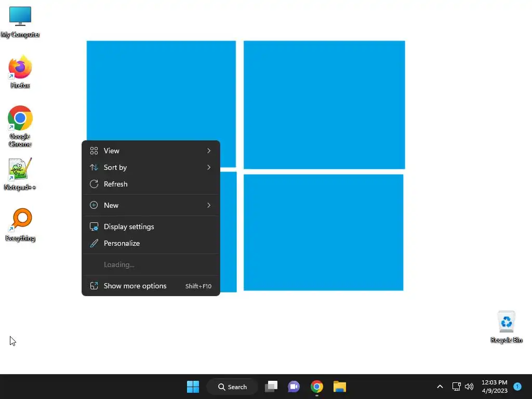
Task: Click the paintbrush Personalize icon
Action: tap(94, 243)
